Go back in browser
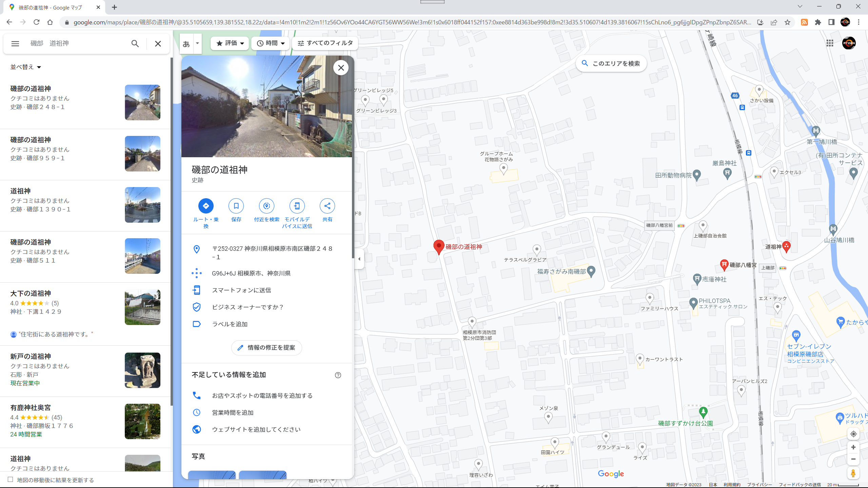 click(9, 22)
